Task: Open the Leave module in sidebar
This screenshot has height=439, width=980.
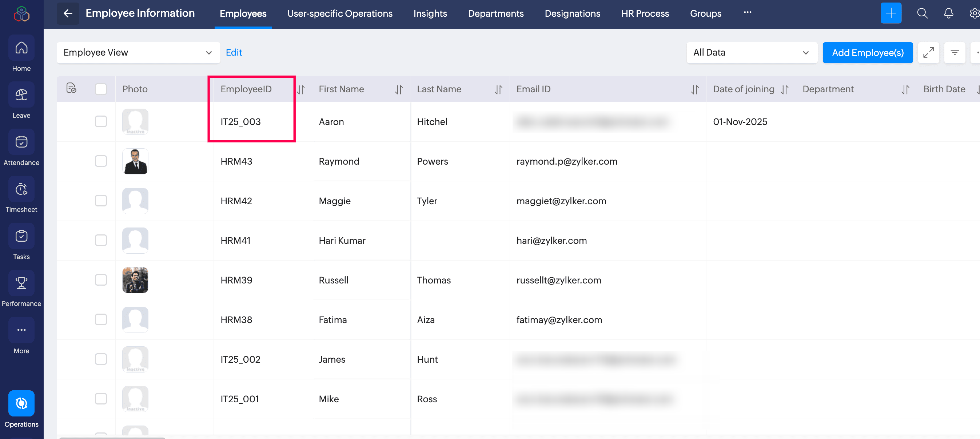Action: (21, 95)
